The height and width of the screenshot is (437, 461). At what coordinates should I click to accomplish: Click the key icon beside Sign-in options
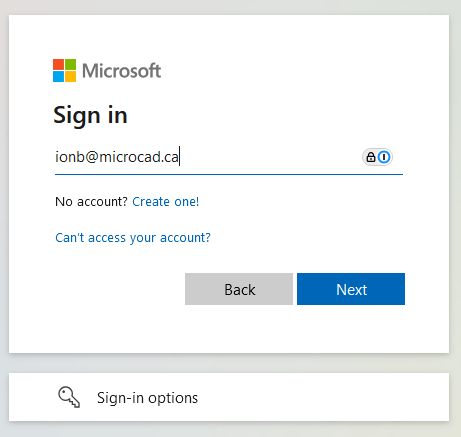[69, 397]
